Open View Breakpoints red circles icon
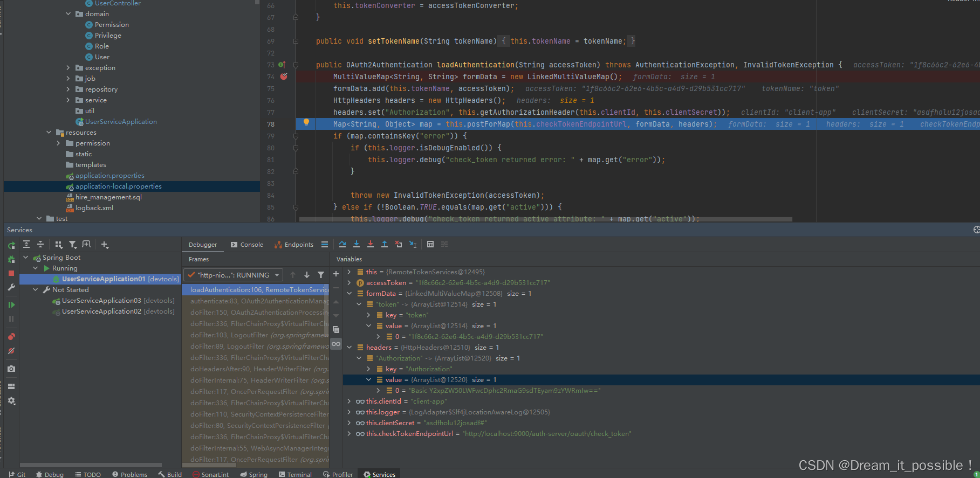The width and height of the screenshot is (980, 478). tap(11, 337)
